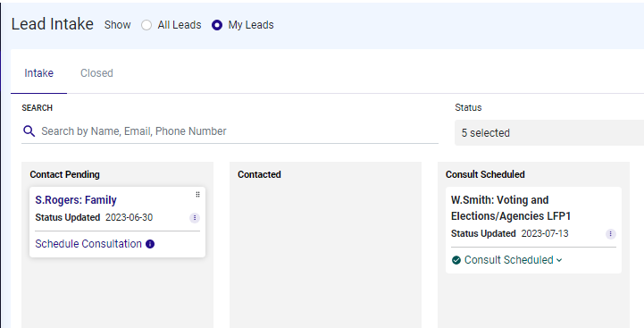Click the Contacted column header
Screen dimensions: 644x328
[259, 174]
